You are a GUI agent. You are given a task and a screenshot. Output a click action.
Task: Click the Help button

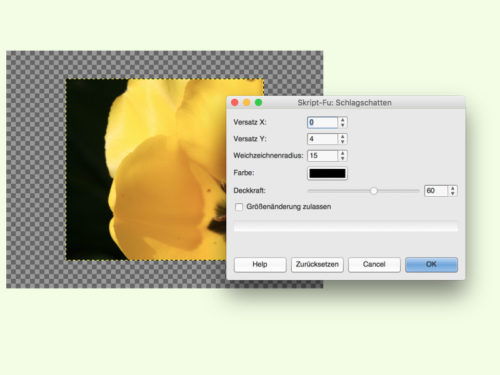pyautogui.click(x=260, y=265)
